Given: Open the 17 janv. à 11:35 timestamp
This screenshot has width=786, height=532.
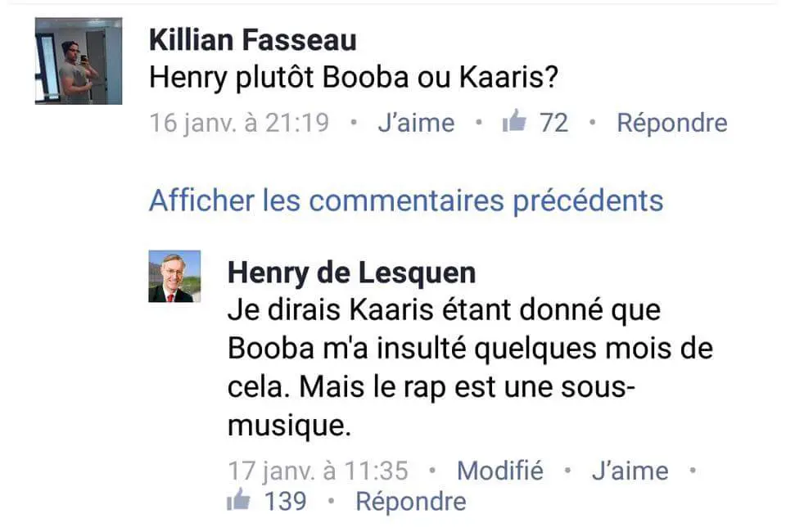Looking at the screenshot, I should pos(318,471).
